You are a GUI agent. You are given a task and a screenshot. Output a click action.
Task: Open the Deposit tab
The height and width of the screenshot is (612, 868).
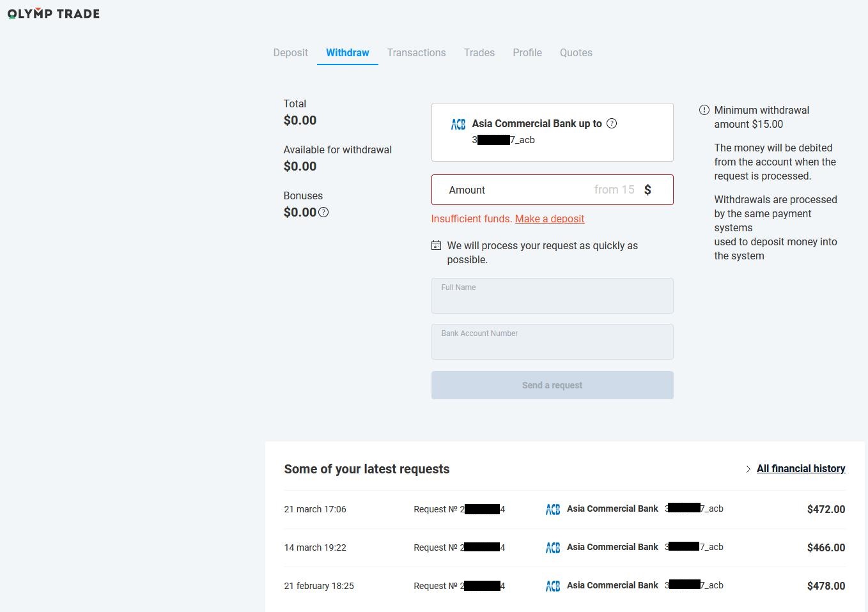click(x=290, y=52)
